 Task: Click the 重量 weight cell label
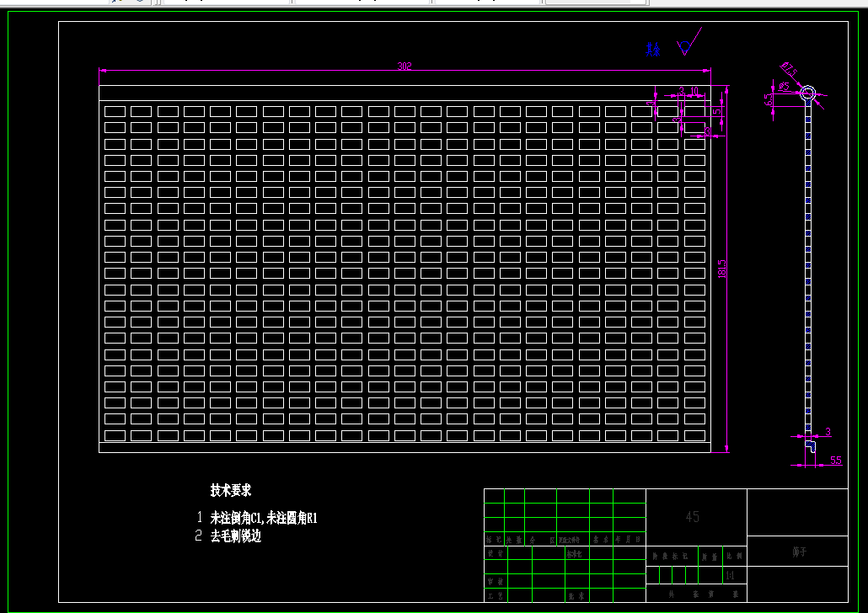[710, 557]
